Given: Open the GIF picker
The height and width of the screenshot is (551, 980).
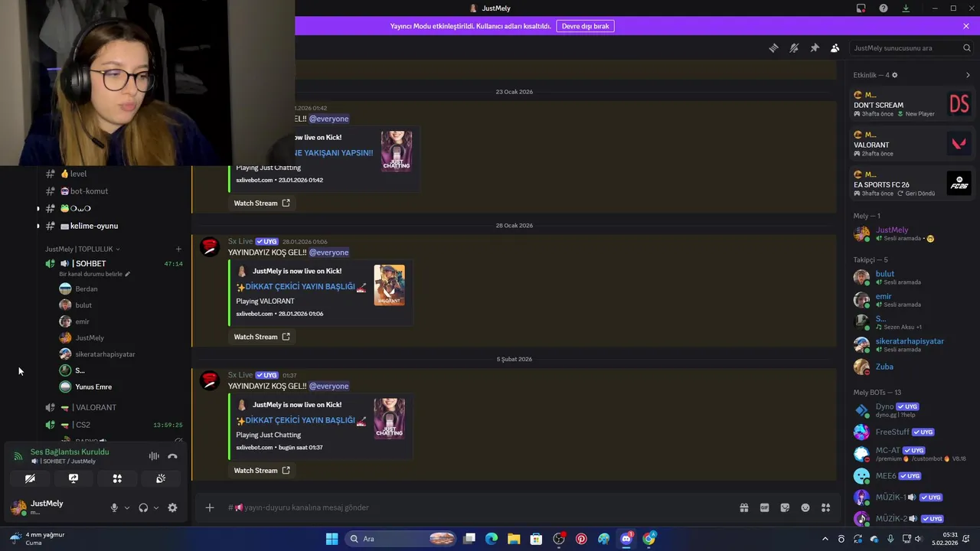Looking at the screenshot, I should [x=764, y=507].
